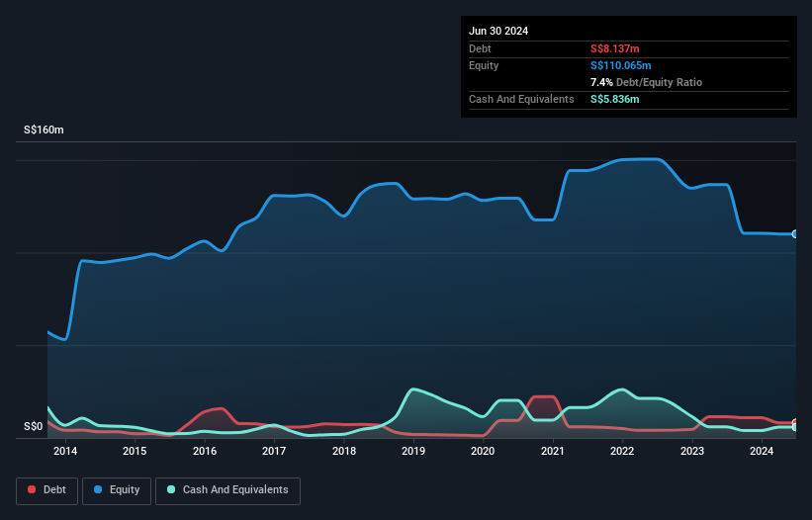Click the blue Equity legend dot
The image size is (812, 520).
[x=98, y=489]
